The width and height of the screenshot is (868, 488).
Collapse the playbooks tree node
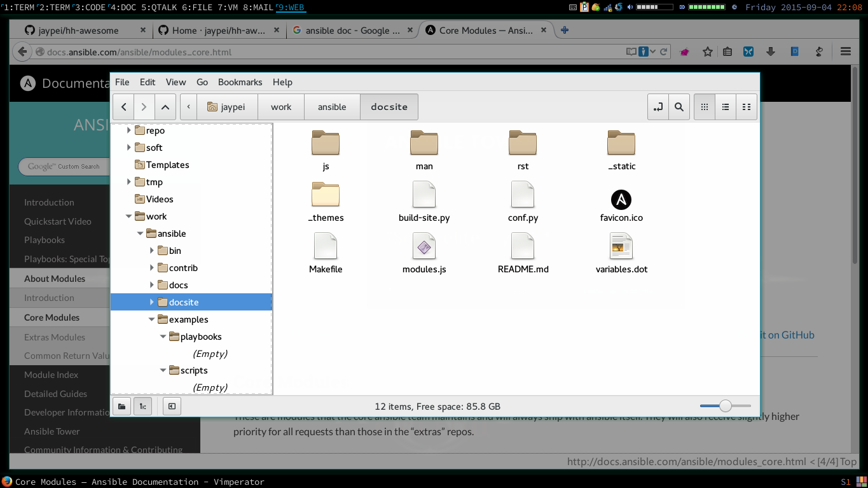pos(163,337)
